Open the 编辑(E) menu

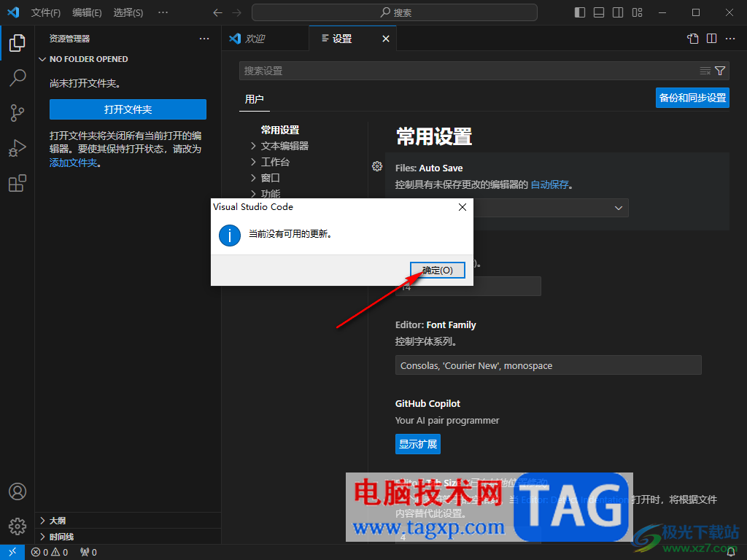(x=87, y=13)
